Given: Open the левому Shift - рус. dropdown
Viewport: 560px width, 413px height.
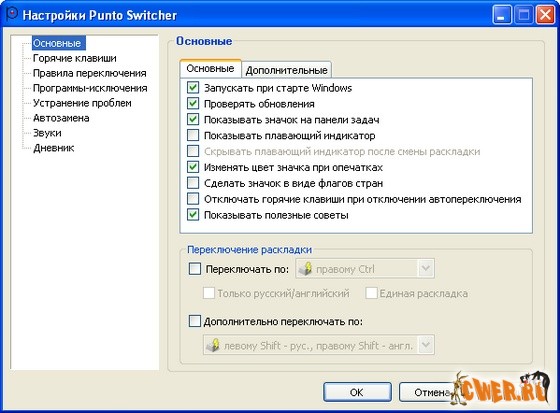Looking at the screenshot, I should (426, 345).
